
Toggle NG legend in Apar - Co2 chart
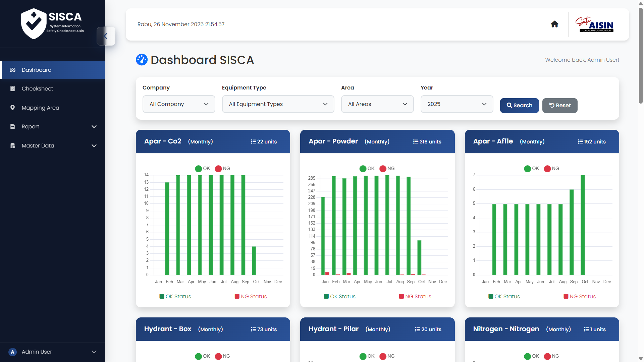tap(223, 169)
